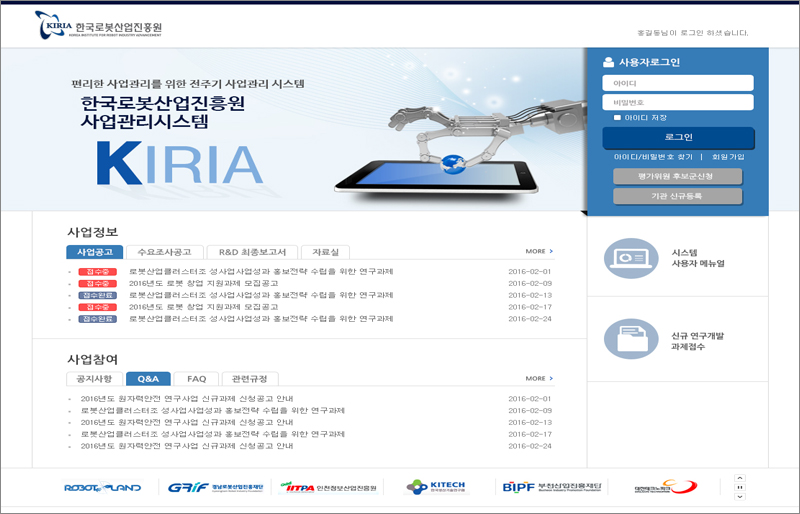Open the 사업정보 notice dated 2016-02-01
This screenshot has width=800, height=514.
pos(261,272)
